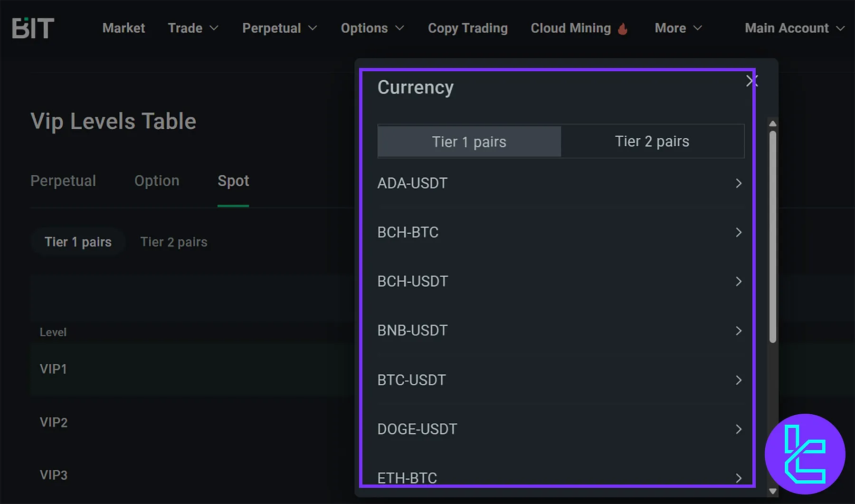Image resolution: width=855 pixels, height=504 pixels.
Task: Expand the Trade menu
Action: [193, 28]
